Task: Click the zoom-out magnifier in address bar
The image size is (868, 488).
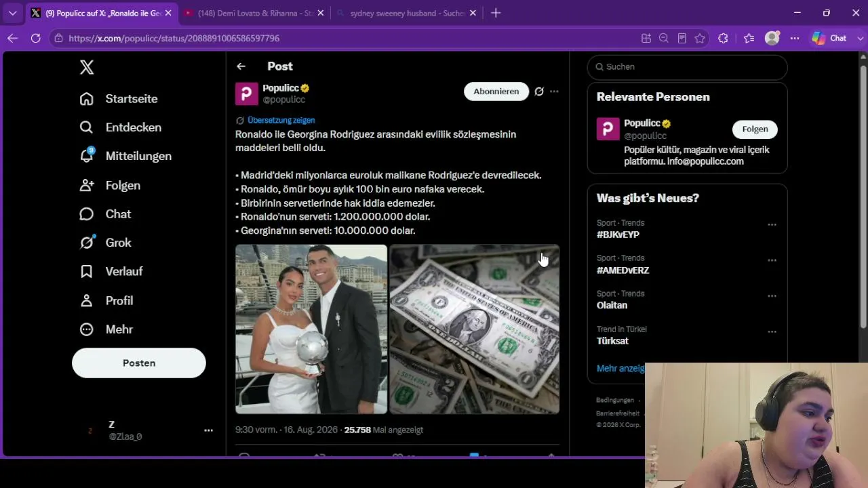Action: point(664,39)
